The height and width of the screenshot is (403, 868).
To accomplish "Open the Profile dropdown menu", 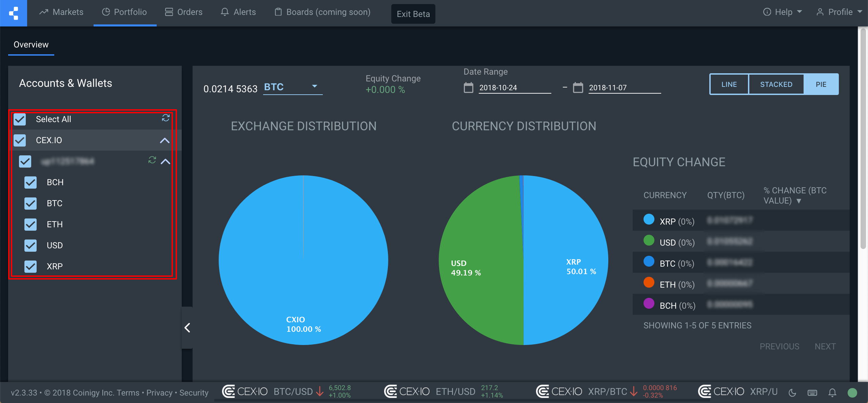I will [x=839, y=12].
